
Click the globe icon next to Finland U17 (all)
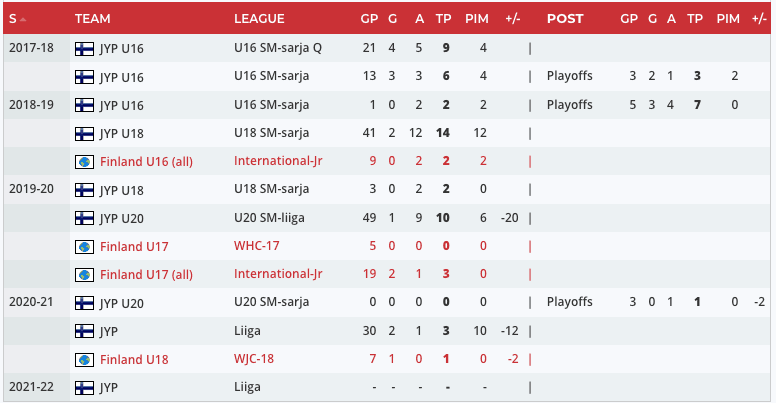click(84, 274)
